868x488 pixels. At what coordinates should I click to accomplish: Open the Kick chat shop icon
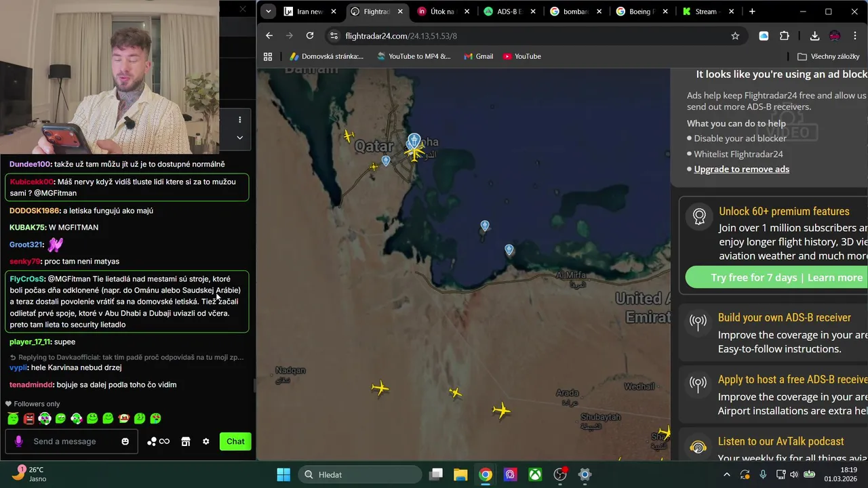pos(185,441)
